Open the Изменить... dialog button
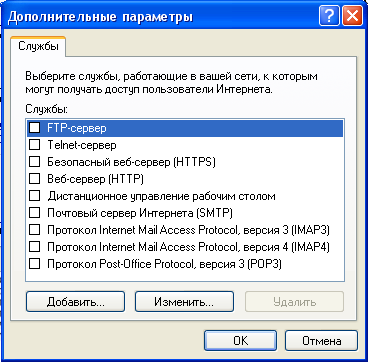Image resolution: width=368 pixels, height=362 pixels. click(x=184, y=302)
